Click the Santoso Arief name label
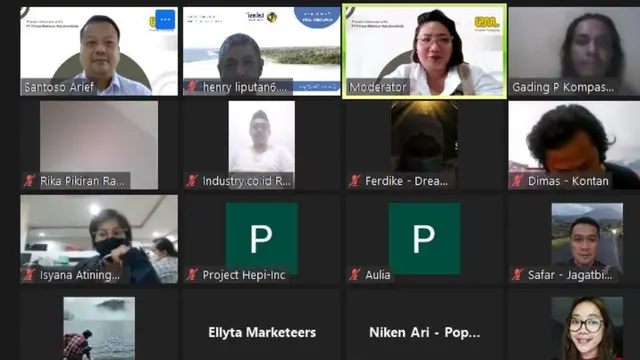 [59, 87]
